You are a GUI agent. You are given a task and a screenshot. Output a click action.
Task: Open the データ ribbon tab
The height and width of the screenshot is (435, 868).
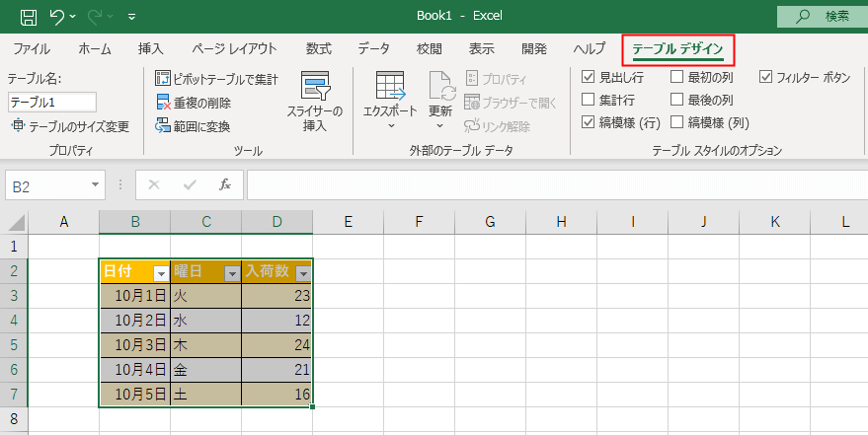tap(373, 48)
